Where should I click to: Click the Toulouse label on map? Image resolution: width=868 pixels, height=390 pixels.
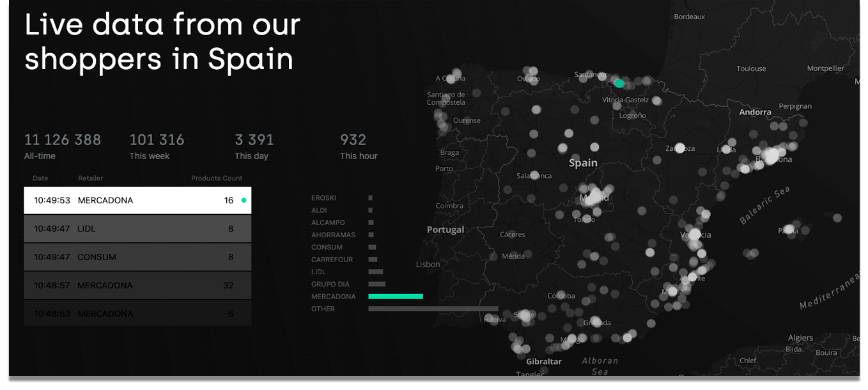(x=751, y=68)
